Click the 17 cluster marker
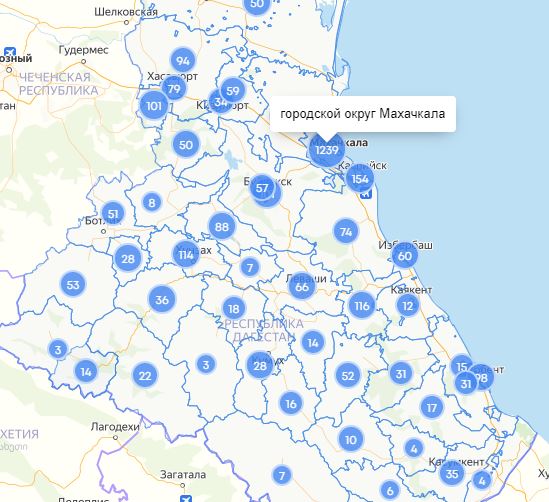Image resolution: width=549 pixels, height=502 pixels. (432, 407)
